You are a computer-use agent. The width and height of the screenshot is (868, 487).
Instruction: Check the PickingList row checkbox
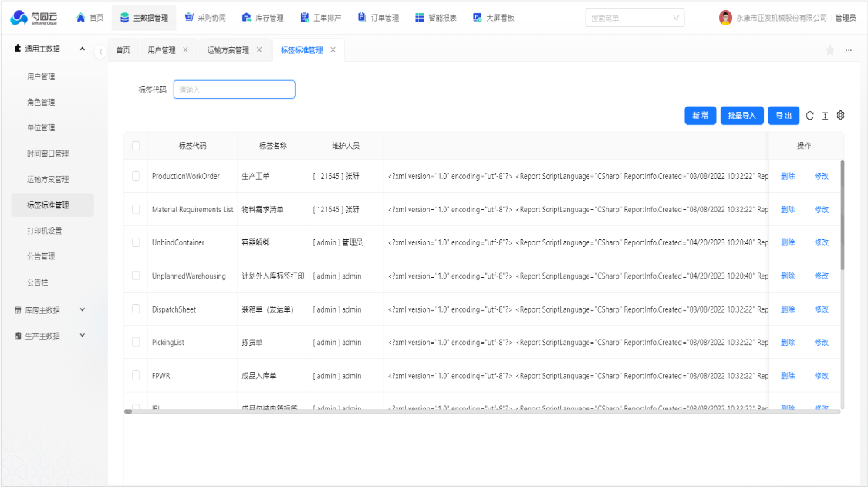tap(136, 343)
